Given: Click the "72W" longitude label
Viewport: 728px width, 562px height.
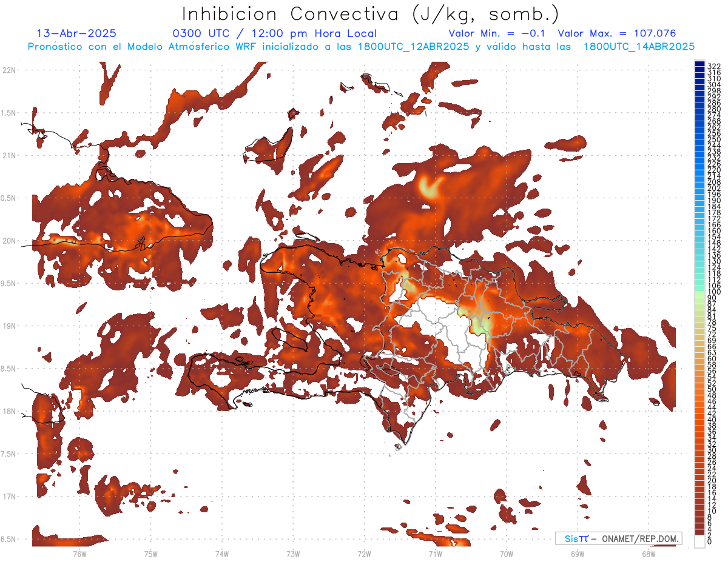Looking at the screenshot, I should pyautogui.click(x=365, y=554).
